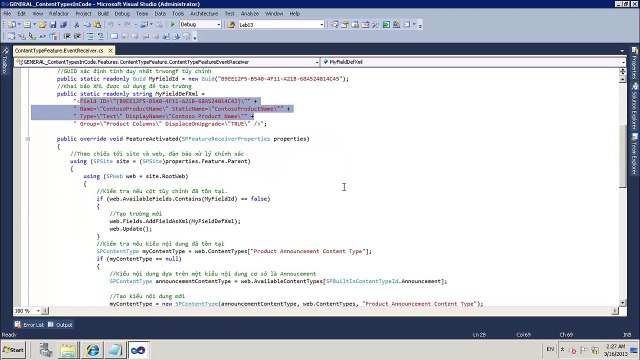This screenshot has width=640, height=360.
Task: Open the Build menu
Action: [x=103, y=13]
